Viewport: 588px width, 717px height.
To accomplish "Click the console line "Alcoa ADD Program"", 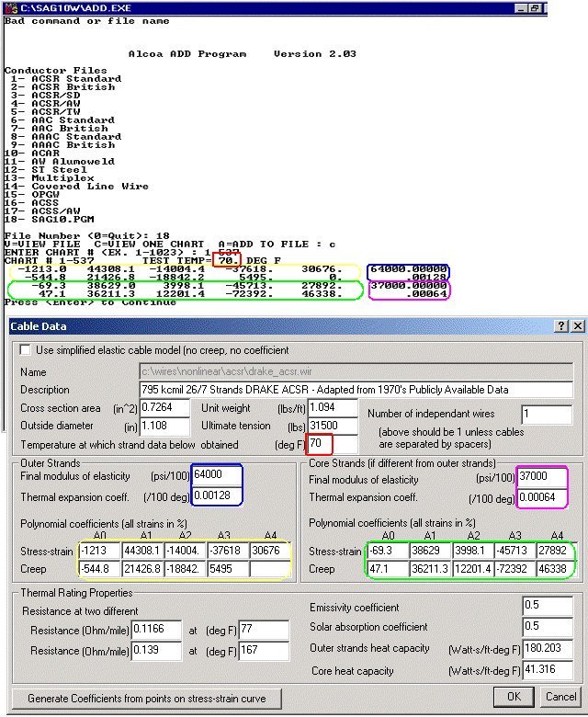I will 187,54.
